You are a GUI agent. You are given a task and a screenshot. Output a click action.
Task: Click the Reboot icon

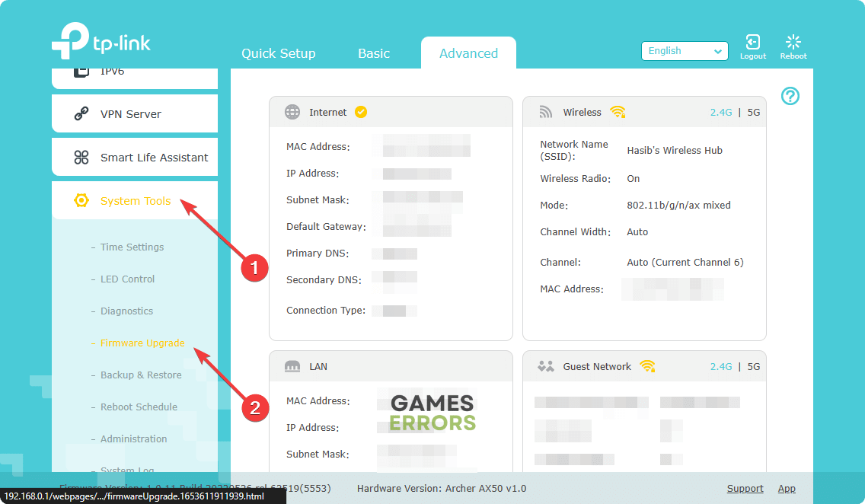tap(793, 42)
